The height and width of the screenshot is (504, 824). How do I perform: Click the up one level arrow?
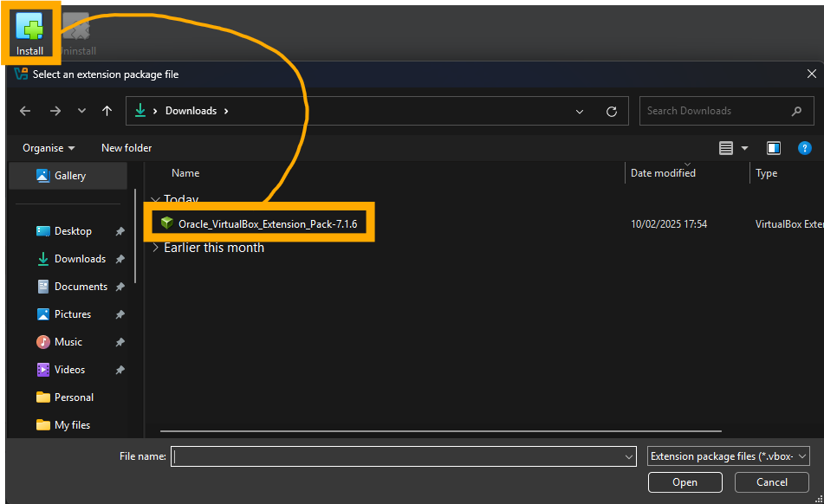click(x=106, y=111)
